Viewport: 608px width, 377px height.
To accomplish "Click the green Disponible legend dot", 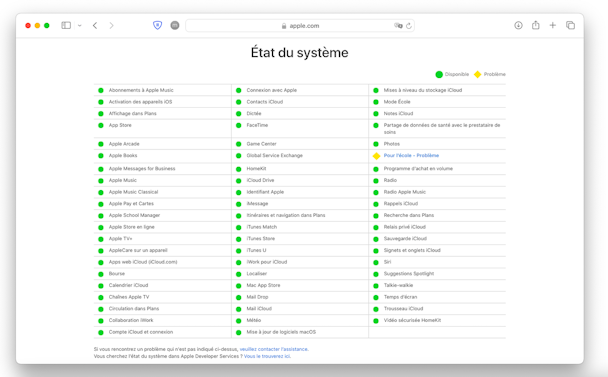I will (x=439, y=74).
